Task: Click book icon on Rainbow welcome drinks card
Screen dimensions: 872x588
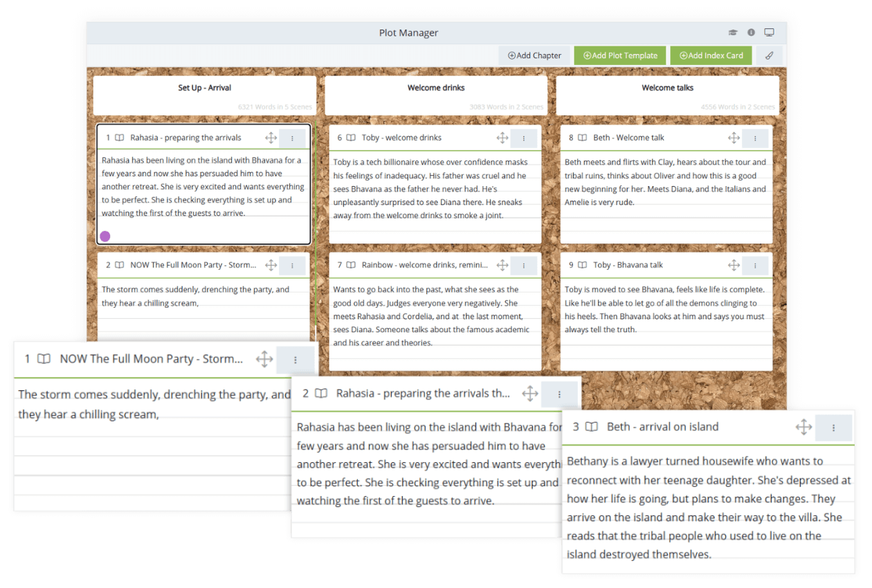Action: click(352, 265)
